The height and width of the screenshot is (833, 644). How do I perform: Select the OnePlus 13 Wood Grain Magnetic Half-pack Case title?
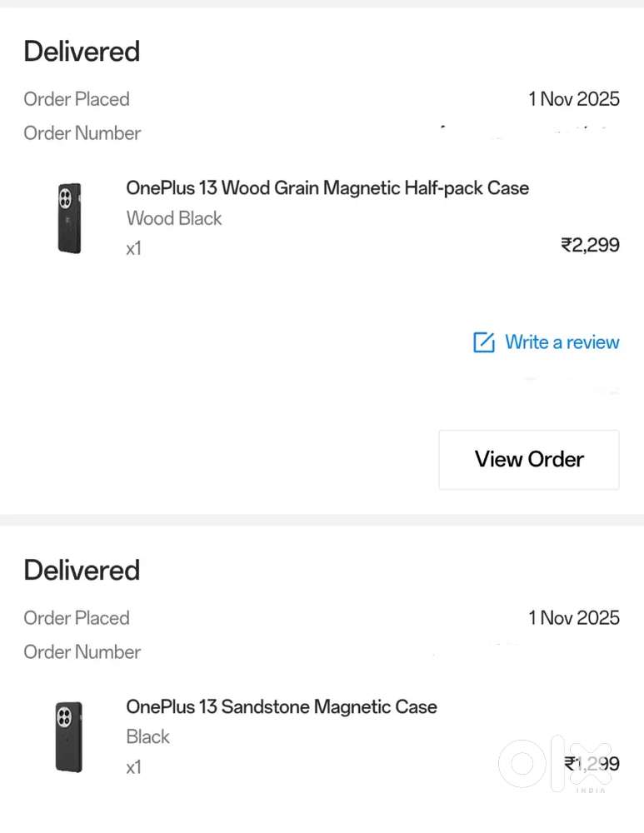327,187
